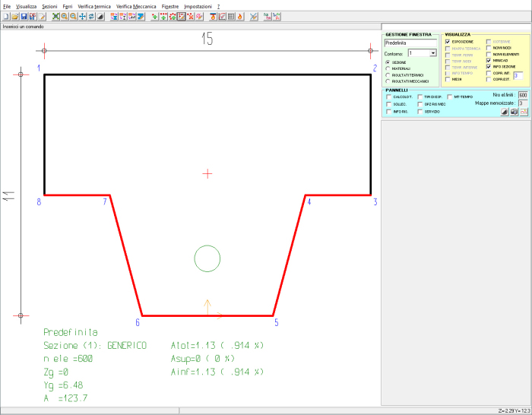Toggle the Info Sezione checkbox
532x415 pixels.
[x=489, y=66]
